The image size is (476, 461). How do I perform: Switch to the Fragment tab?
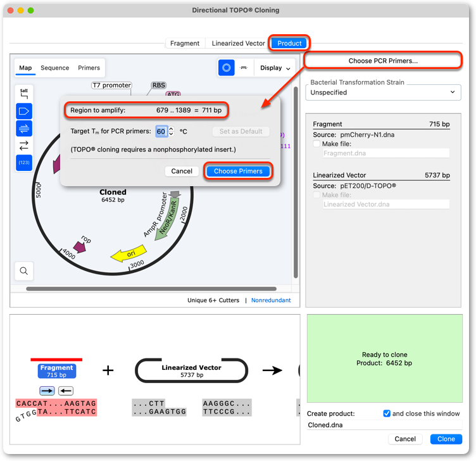[185, 44]
